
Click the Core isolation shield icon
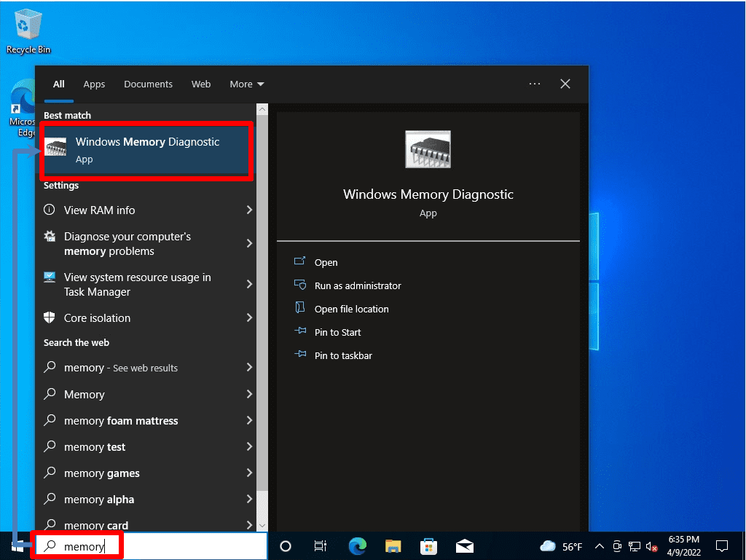[50, 318]
